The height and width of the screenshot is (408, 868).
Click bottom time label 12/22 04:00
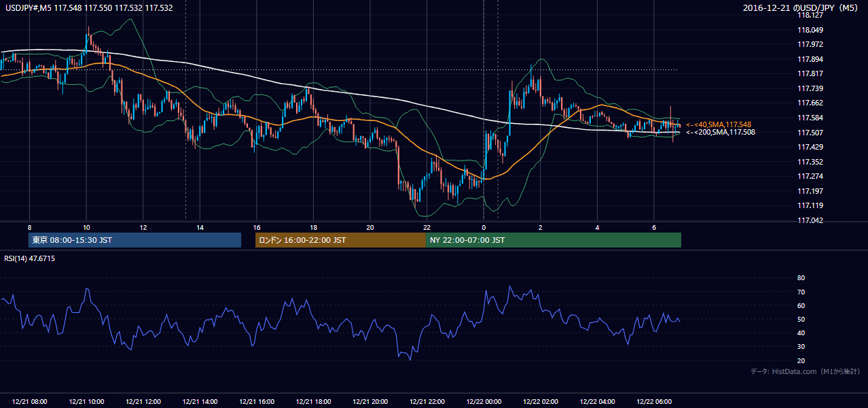pos(597,402)
